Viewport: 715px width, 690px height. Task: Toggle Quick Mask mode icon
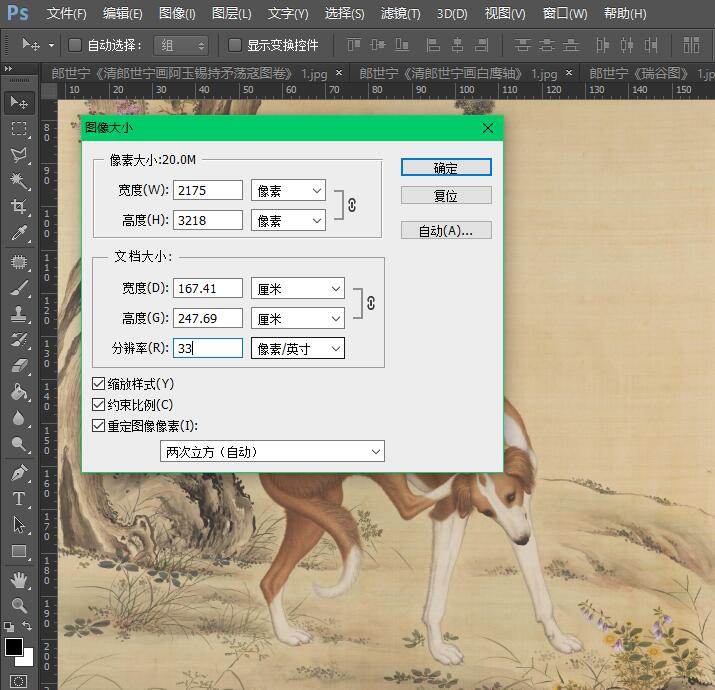tap(18, 681)
